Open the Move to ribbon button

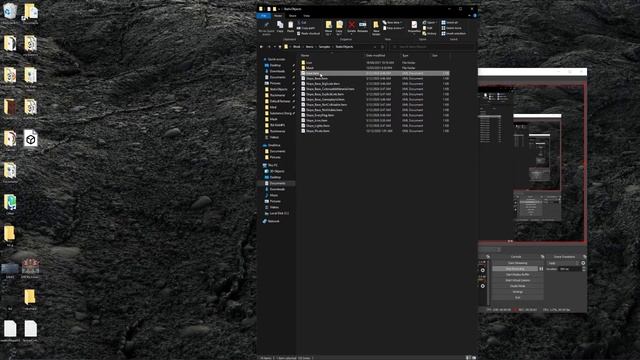tap(329, 27)
